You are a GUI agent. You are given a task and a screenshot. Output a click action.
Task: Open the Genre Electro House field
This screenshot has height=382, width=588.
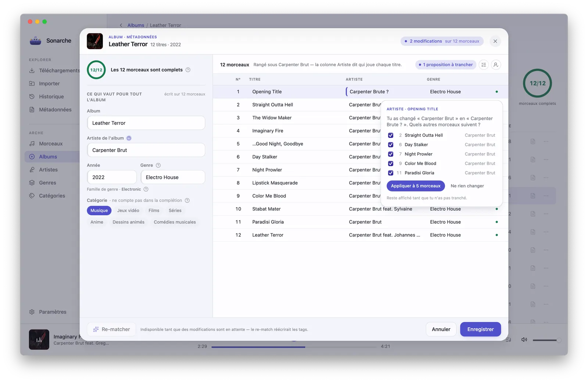(x=173, y=177)
